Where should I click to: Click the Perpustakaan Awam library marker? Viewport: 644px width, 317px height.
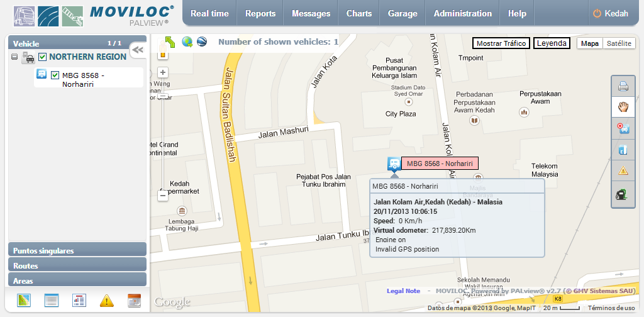click(524, 111)
